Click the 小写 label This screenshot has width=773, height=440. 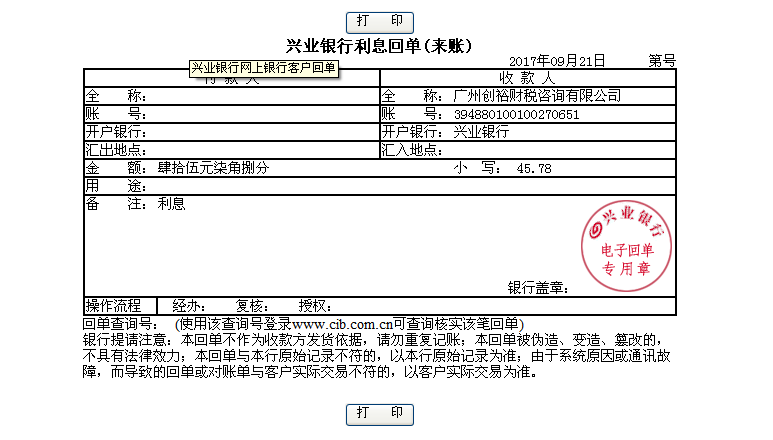[477, 168]
